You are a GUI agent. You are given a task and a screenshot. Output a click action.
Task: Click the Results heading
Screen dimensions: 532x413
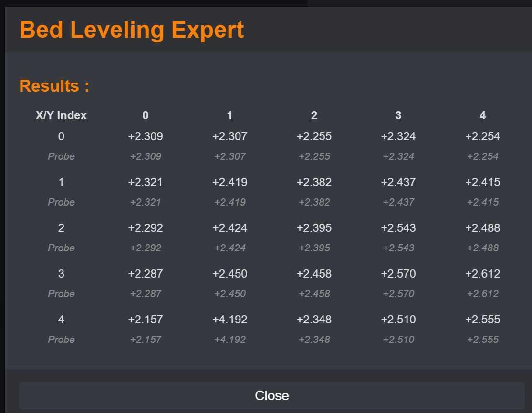point(54,86)
